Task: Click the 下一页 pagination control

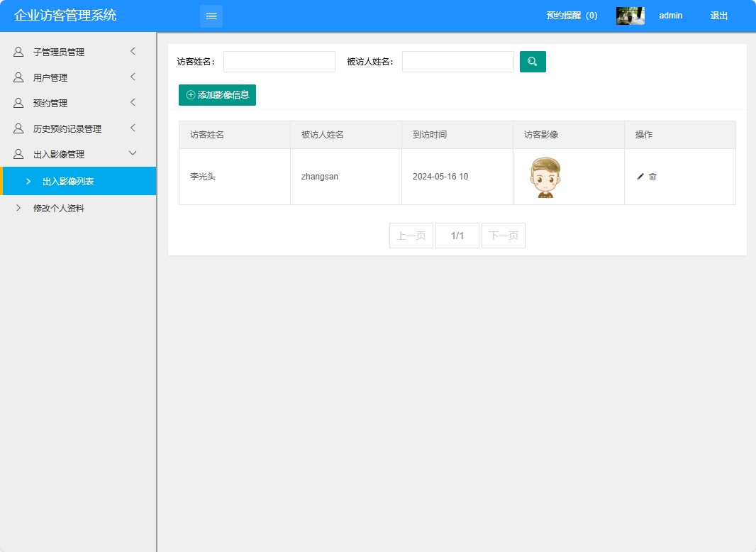Action: pyautogui.click(x=503, y=235)
